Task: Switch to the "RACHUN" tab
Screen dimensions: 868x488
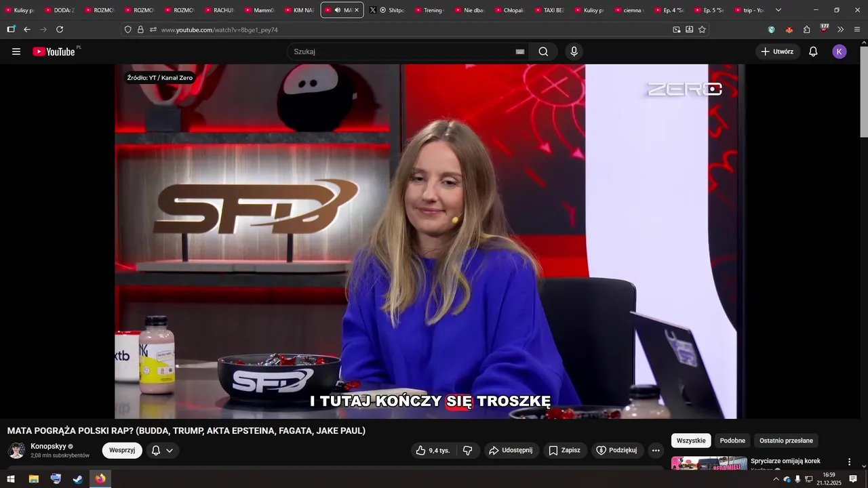Action: click(220, 10)
